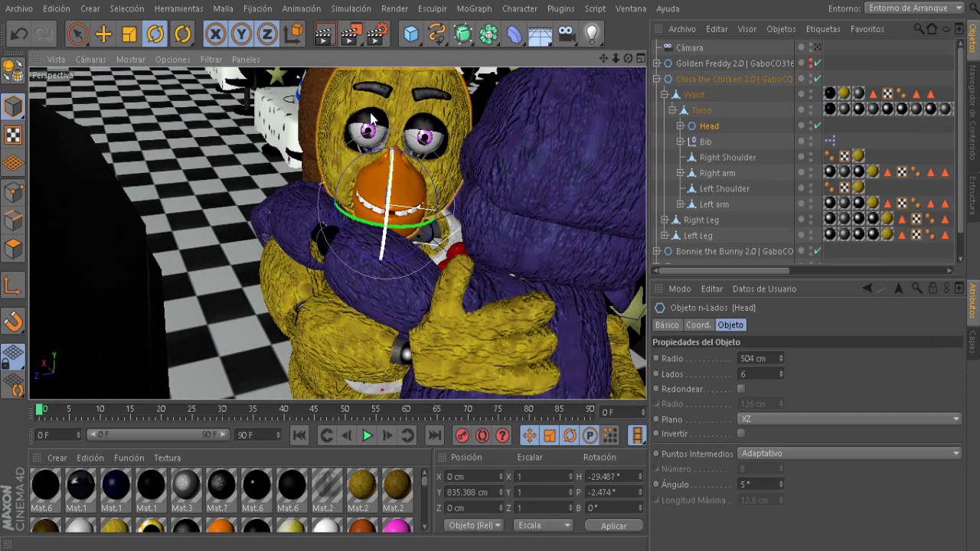Image resolution: width=980 pixels, height=551 pixels.
Task: Open the viewport Cámaras menu
Action: [90, 59]
